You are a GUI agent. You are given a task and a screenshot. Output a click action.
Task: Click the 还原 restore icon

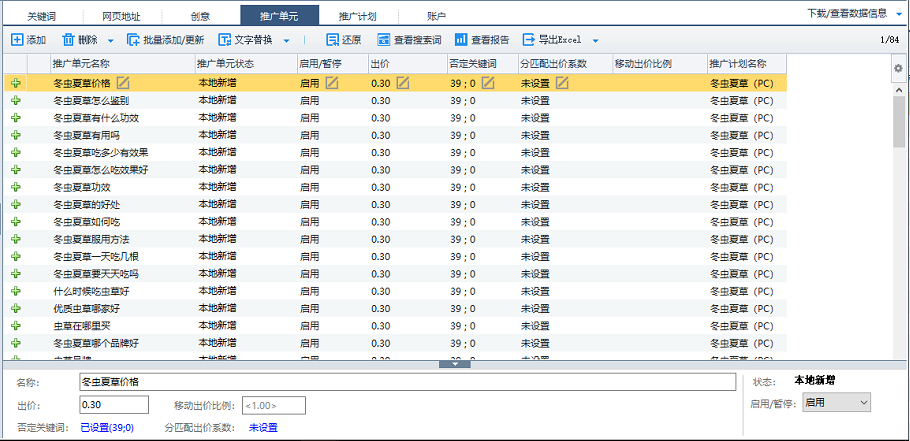coord(333,40)
